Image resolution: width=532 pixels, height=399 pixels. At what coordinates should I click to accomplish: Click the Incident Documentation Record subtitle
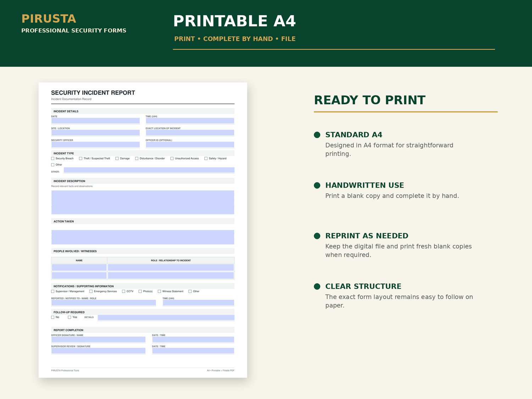pyautogui.click(x=71, y=99)
